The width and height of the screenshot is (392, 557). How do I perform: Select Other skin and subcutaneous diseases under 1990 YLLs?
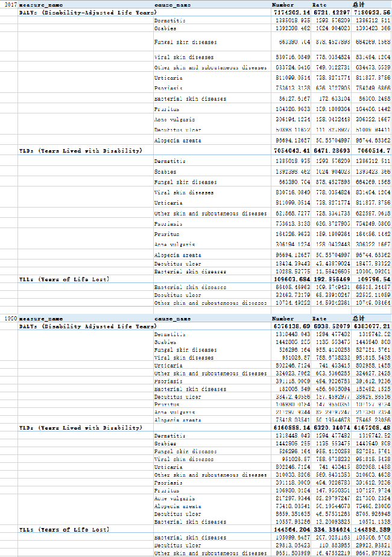[x=210, y=553]
